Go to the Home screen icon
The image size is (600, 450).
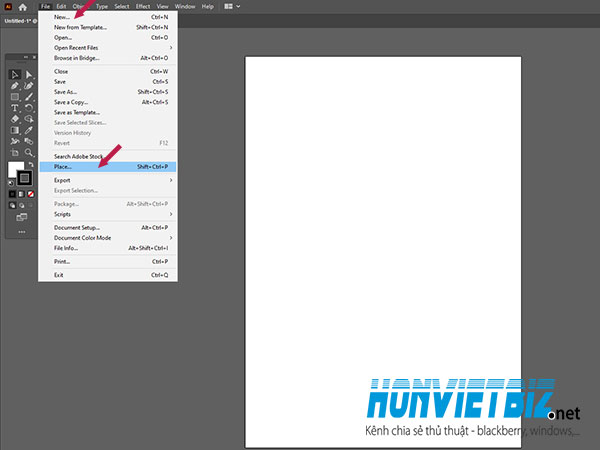click(23, 7)
